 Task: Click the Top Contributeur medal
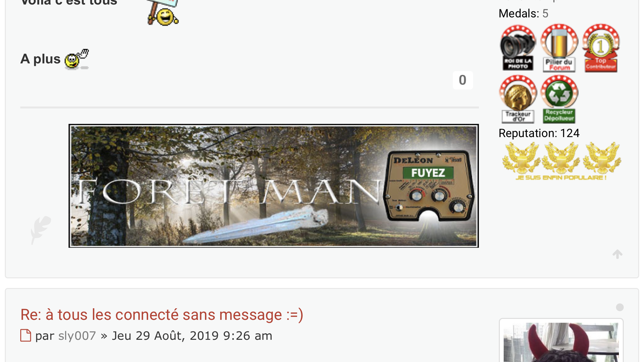click(x=601, y=48)
